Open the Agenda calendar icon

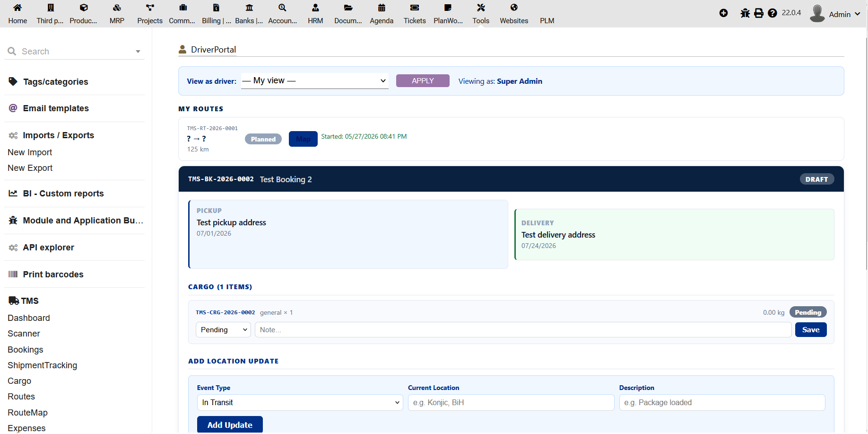(x=382, y=8)
